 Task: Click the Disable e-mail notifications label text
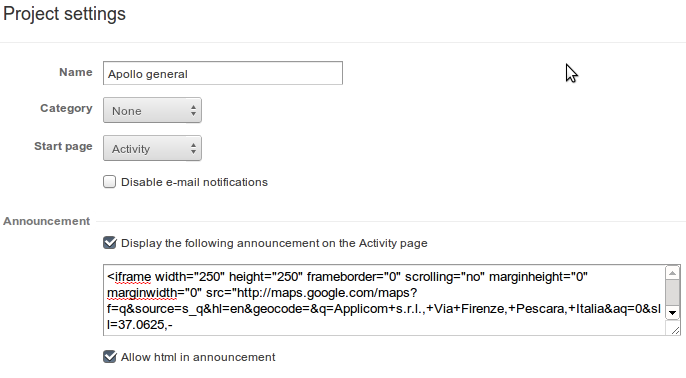[x=194, y=182]
